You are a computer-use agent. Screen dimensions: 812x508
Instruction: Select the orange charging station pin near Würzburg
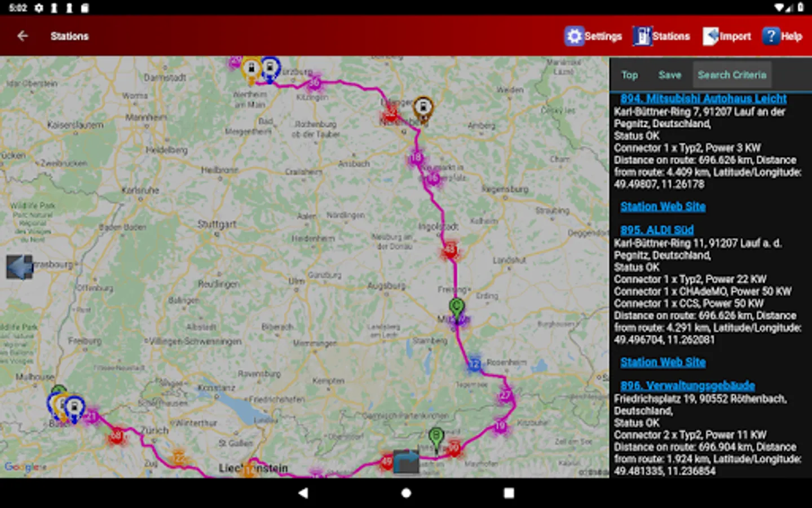pos(251,71)
